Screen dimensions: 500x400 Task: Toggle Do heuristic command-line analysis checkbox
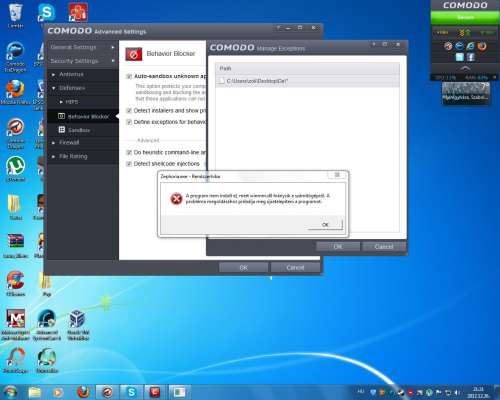click(x=129, y=152)
